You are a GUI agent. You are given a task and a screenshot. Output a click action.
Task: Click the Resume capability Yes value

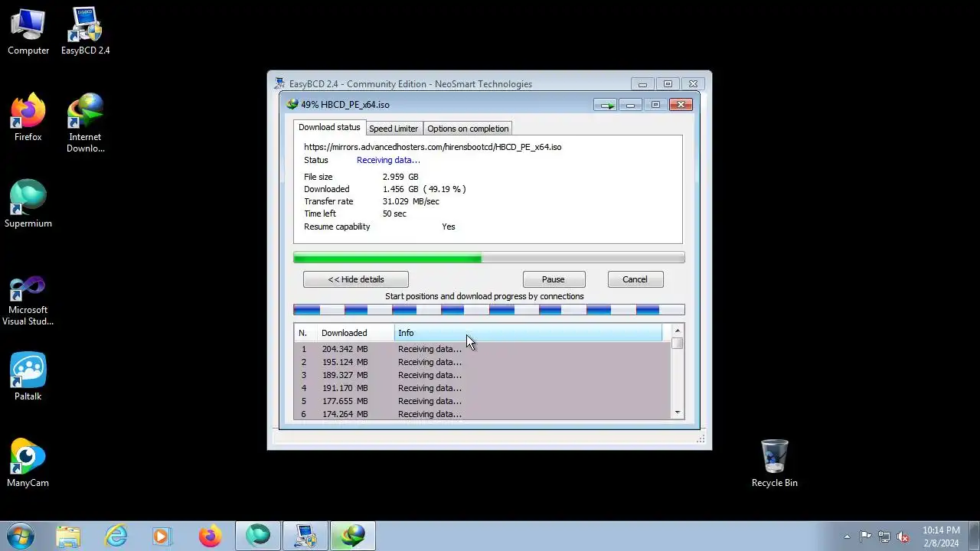pyautogui.click(x=449, y=227)
